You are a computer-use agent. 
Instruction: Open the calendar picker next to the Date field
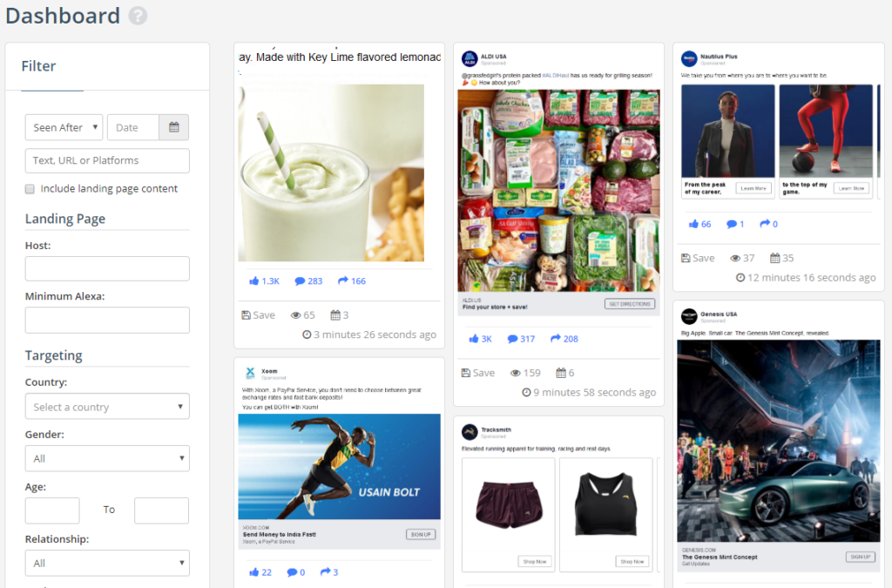[172, 127]
